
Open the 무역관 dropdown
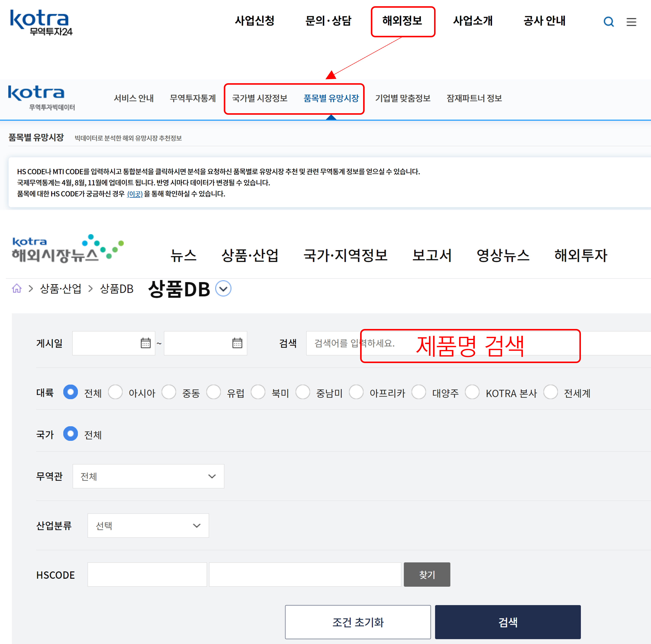[148, 476]
